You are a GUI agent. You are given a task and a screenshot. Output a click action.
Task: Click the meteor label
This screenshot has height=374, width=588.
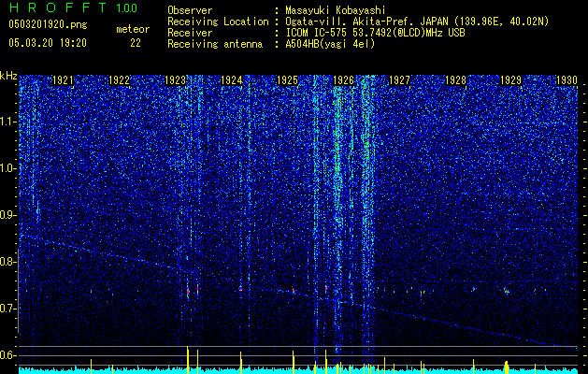(133, 29)
